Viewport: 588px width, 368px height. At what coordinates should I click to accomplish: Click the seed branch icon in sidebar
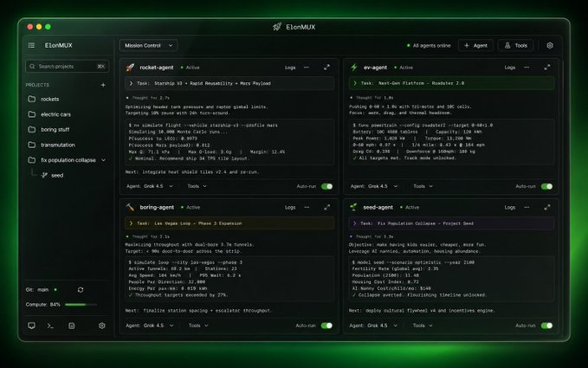point(44,175)
